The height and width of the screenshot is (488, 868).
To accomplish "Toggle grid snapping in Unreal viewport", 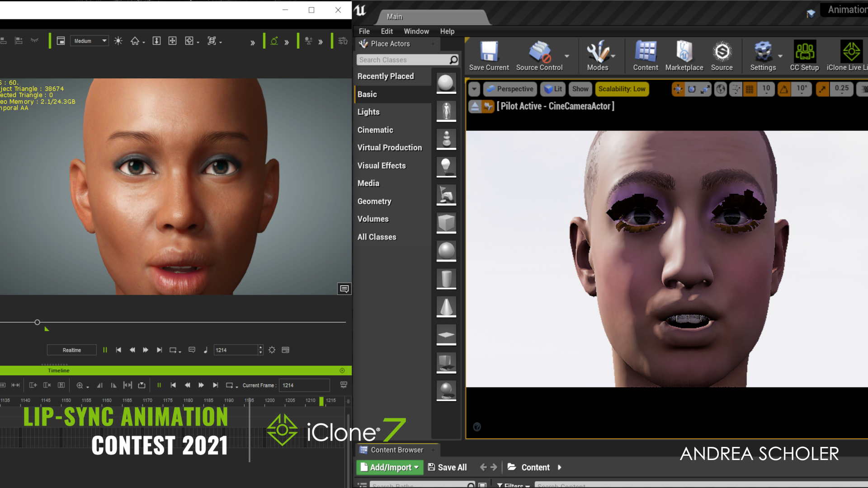I will pyautogui.click(x=750, y=89).
